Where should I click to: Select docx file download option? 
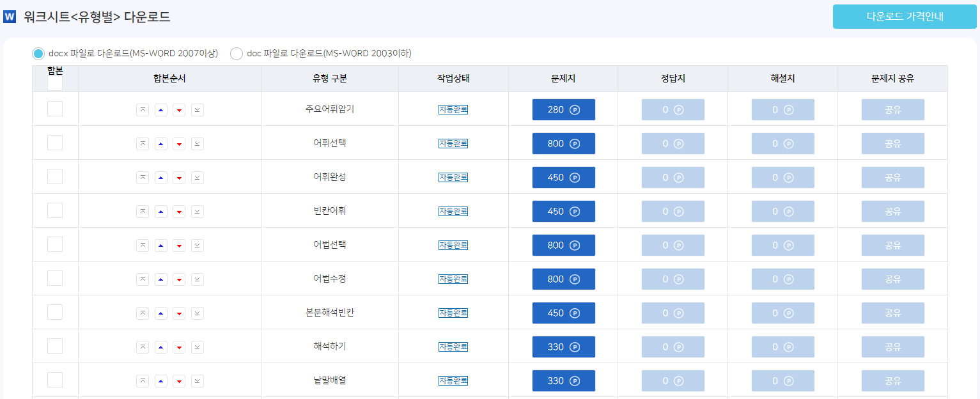click(38, 54)
